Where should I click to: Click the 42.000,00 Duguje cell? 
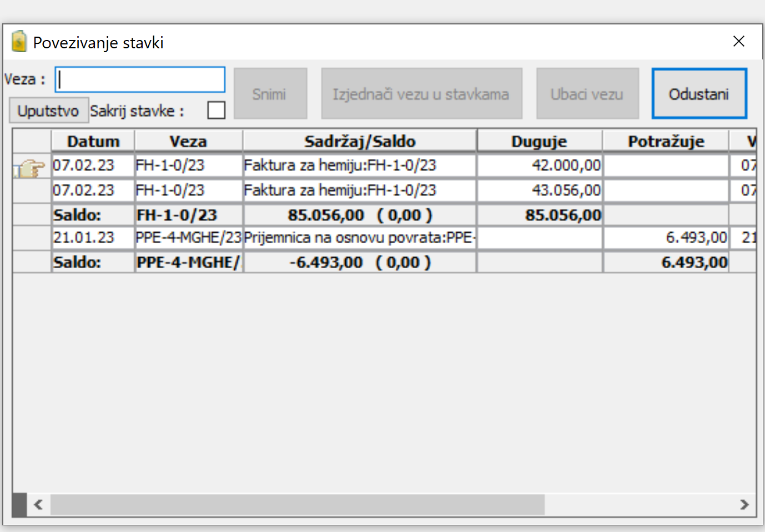click(539, 165)
